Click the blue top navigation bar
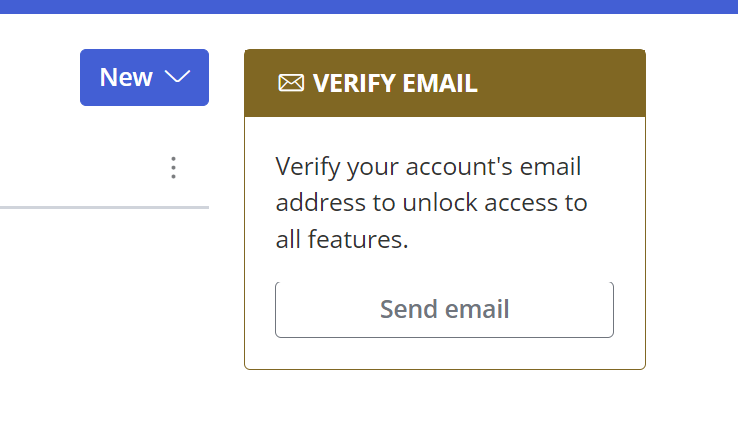Screen dimensions: 738x425 pyautogui.click(x=369, y=7)
